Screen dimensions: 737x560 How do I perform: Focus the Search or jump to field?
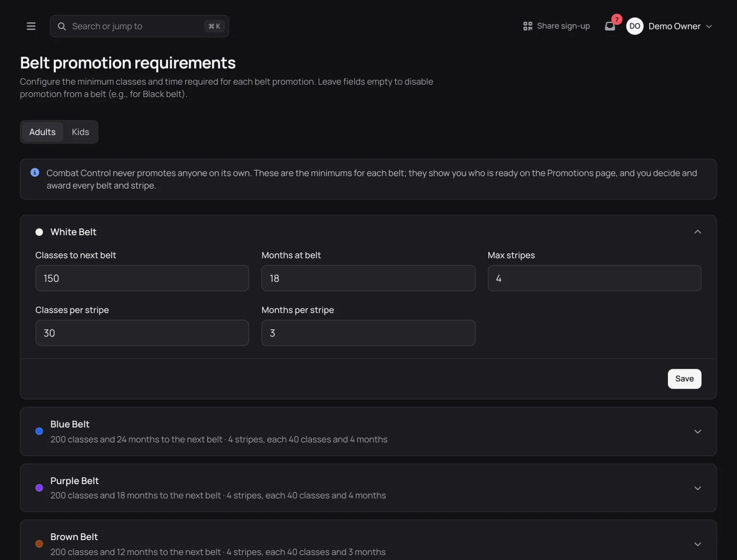coord(139,26)
